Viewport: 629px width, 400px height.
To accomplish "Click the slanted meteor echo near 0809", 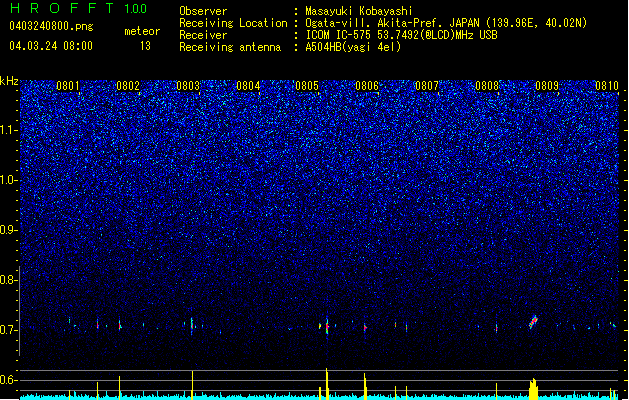I will point(533,322).
